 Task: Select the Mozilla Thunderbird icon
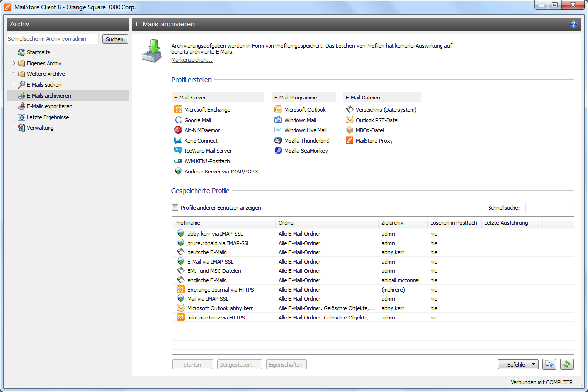tap(278, 141)
